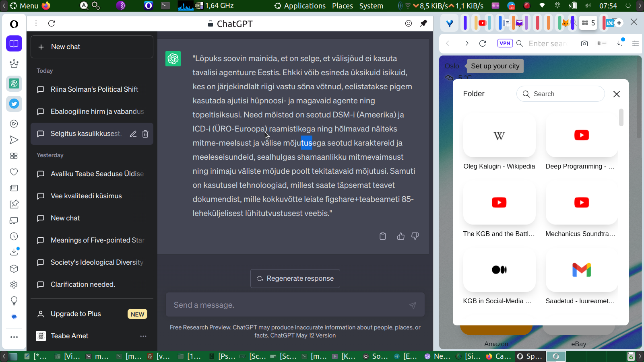Open the System menu in top panel
Image resolution: width=644 pixels, height=362 pixels.
tap(371, 6)
